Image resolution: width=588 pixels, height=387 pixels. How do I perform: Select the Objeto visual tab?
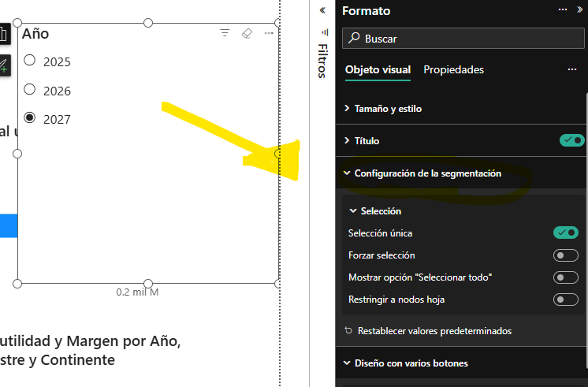click(x=378, y=69)
